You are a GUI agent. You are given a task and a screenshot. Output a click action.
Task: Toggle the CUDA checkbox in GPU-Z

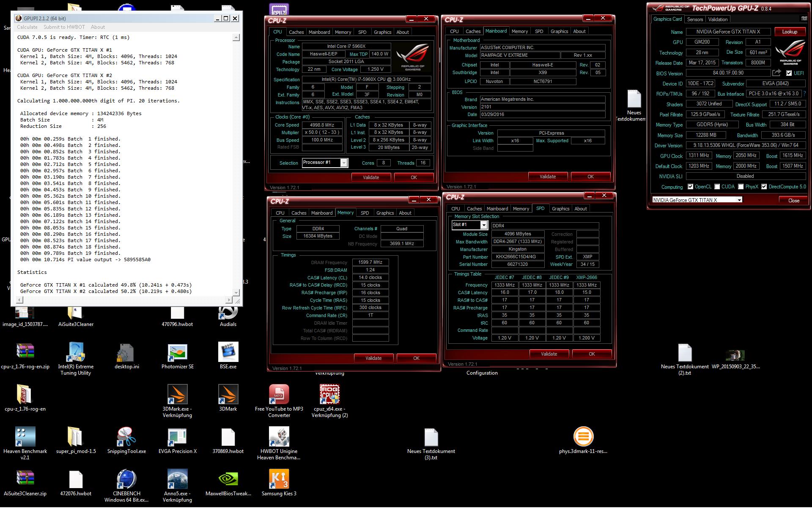[x=717, y=187]
